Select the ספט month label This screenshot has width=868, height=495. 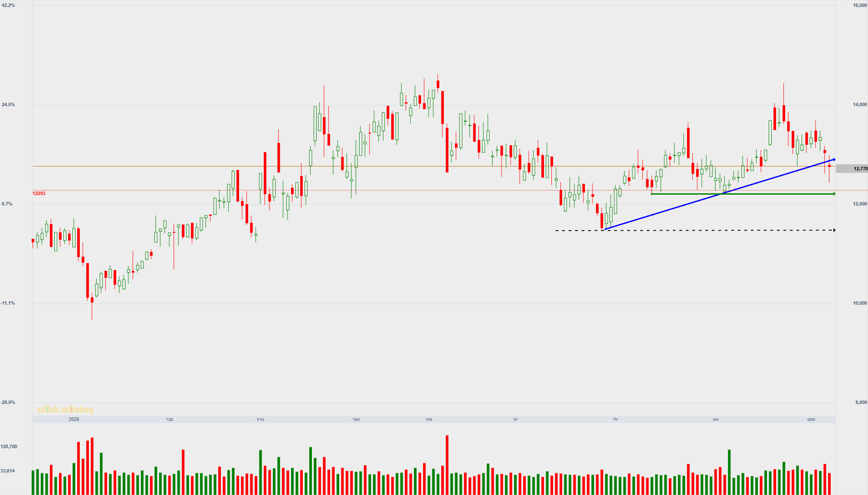811,419
